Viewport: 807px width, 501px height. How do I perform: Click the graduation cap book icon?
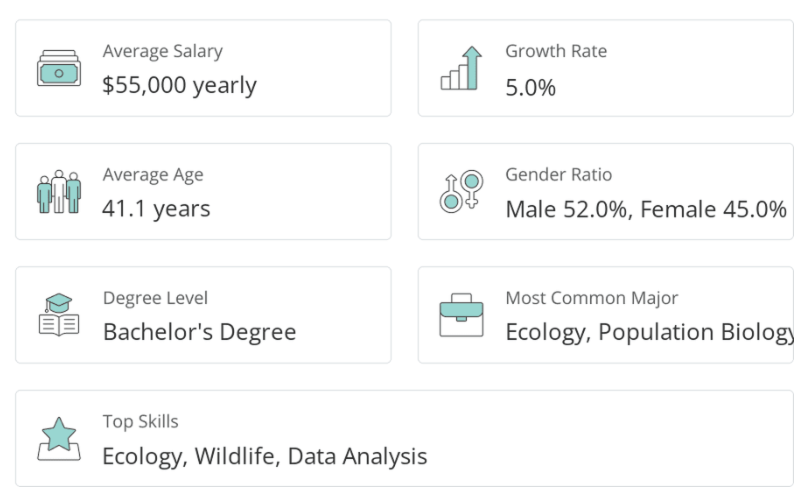click(x=59, y=314)
